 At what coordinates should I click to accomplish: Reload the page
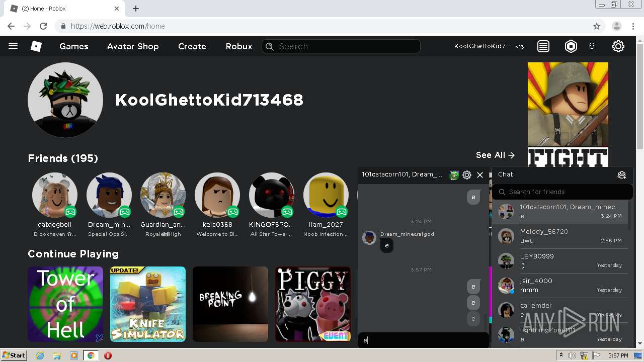tap(43, 26)
